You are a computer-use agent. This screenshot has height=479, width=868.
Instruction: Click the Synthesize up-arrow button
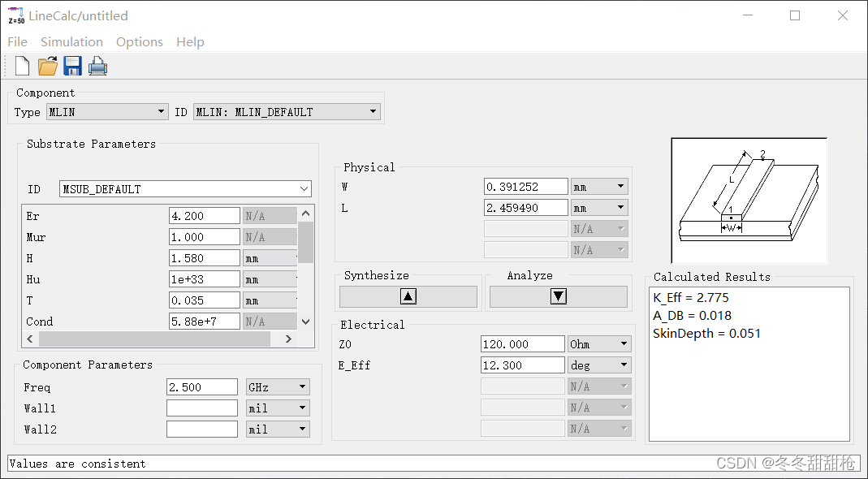(408, 296)
